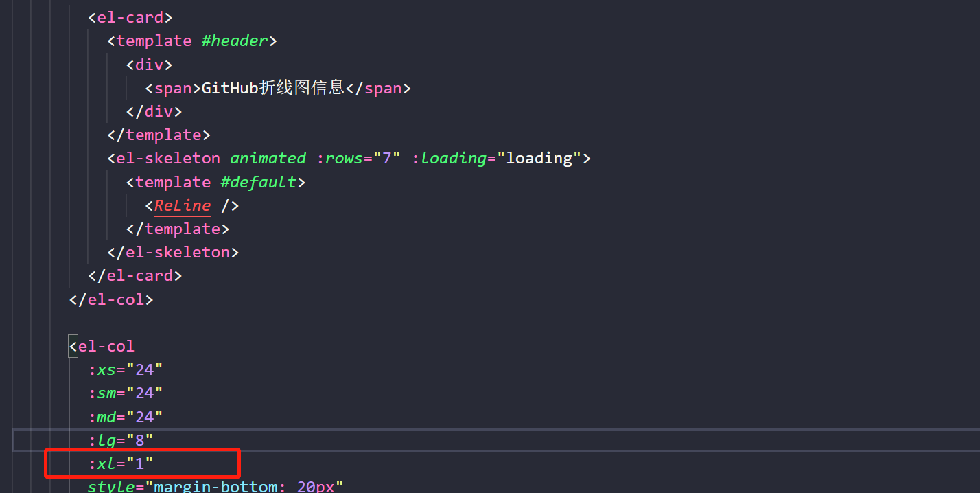Viewport: 980px width, 493px height.
Task: Select the el-card opening tag
Action: click(x=129, y=16)
